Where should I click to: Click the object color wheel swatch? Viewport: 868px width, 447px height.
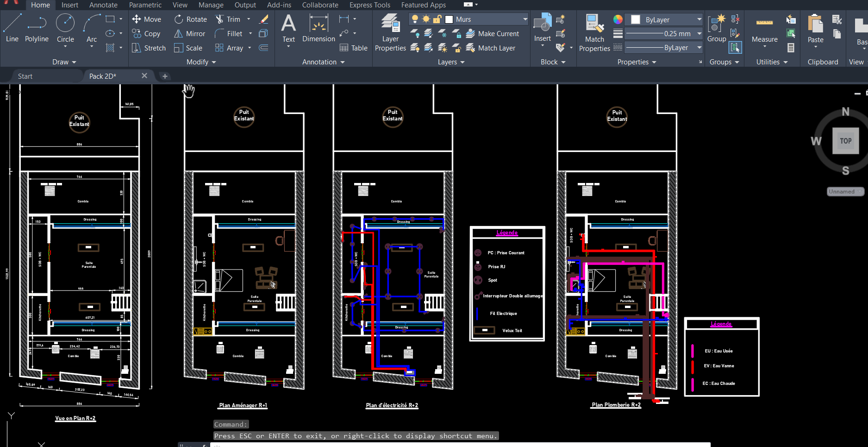618,19
